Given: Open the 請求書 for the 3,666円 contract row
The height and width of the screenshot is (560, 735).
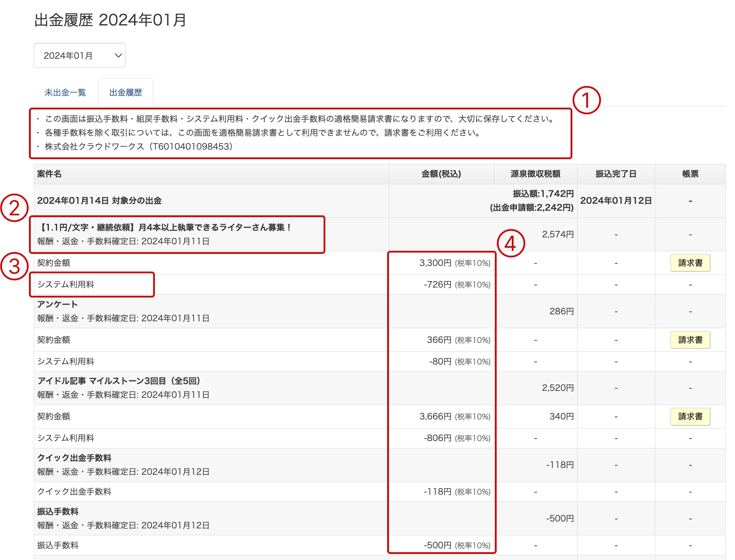Looking at the screenshot, I should [x=690, y=416].
